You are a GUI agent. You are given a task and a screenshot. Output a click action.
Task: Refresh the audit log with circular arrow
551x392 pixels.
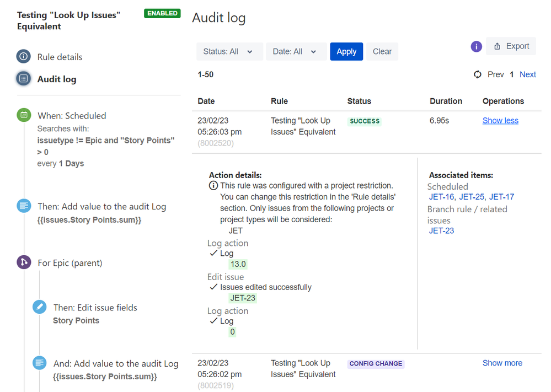click(477, 74)
